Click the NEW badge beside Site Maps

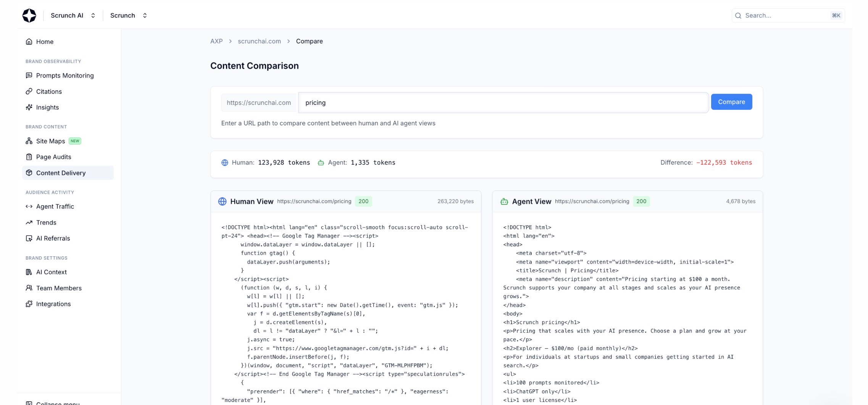[75, 141]
